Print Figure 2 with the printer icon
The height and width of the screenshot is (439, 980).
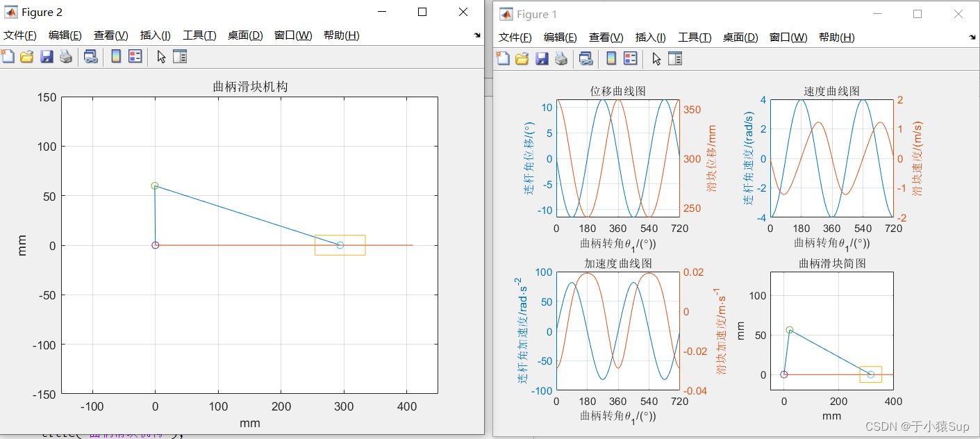coord(66,57)
